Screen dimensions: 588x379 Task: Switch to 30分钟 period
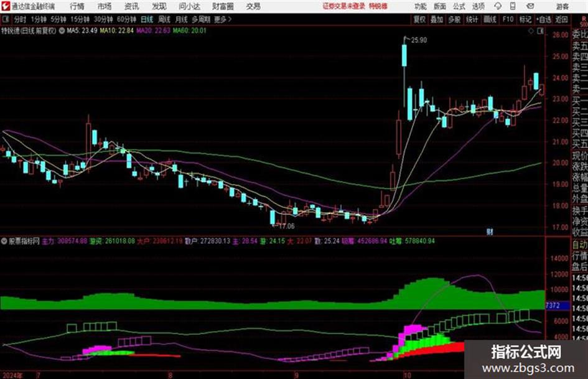click(x=103, y=19)
